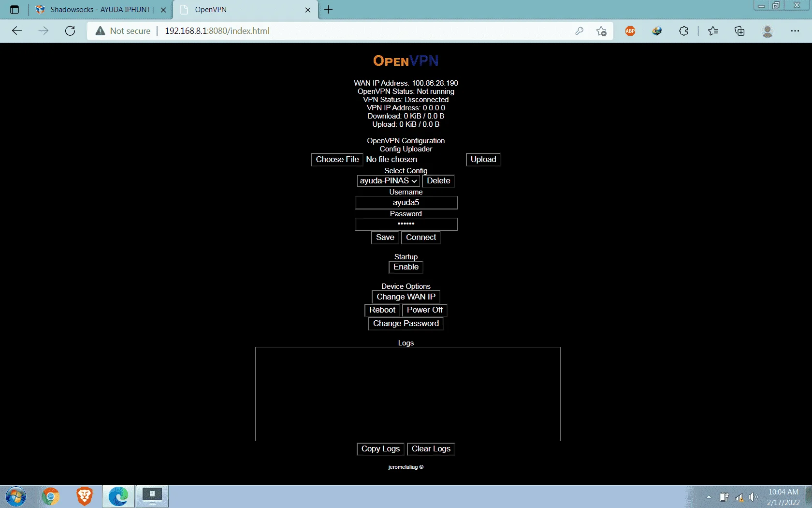Launch Brave browser from the taskbar
Screen dimensions: 812x508
coord(85,496)
